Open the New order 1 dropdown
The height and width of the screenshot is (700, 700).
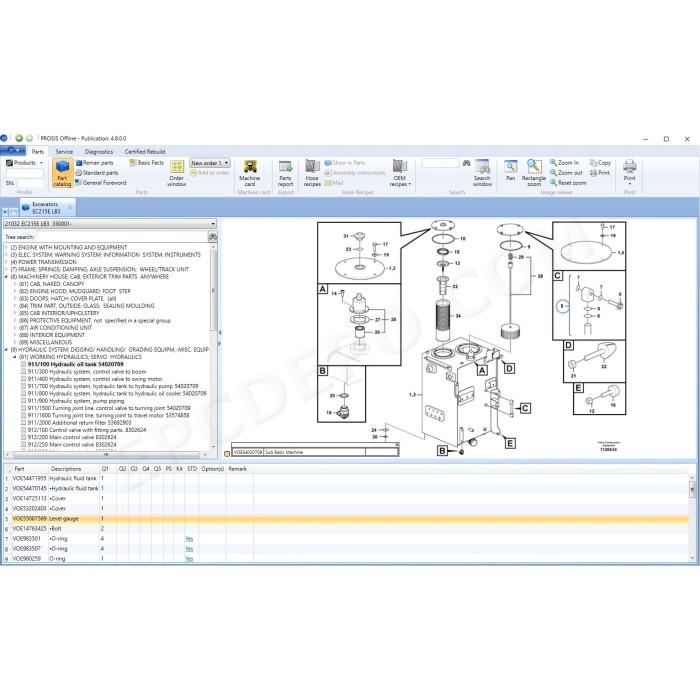click(x=210, y=163)
